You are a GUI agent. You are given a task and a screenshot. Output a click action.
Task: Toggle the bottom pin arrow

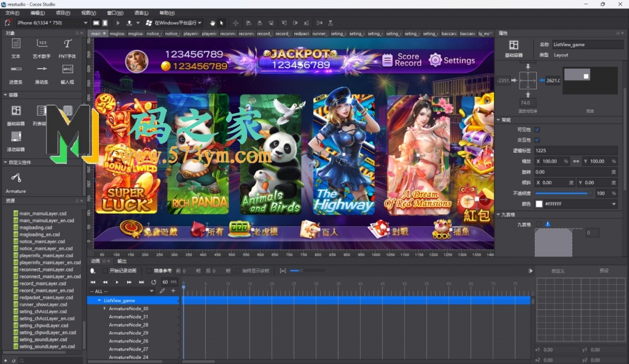tap(528, 95)
